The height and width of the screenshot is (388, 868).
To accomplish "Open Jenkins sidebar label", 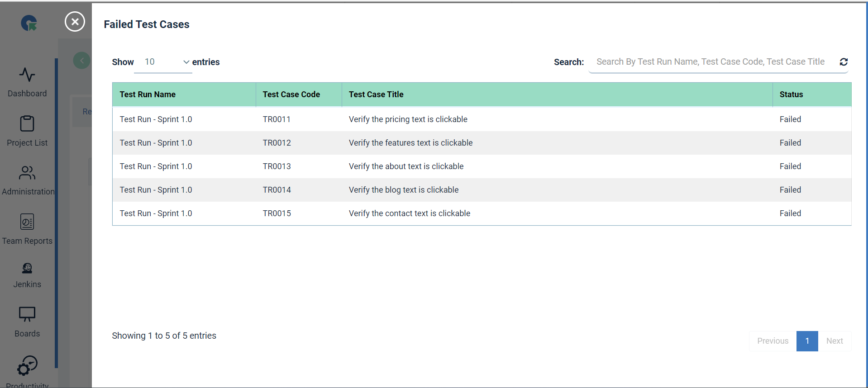I will (x=27, y=284).
